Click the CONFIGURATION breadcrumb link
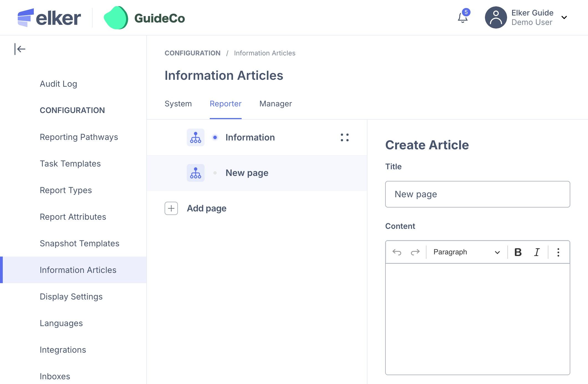The height and width of the screenshot is (384, 588). coord(192,53)
